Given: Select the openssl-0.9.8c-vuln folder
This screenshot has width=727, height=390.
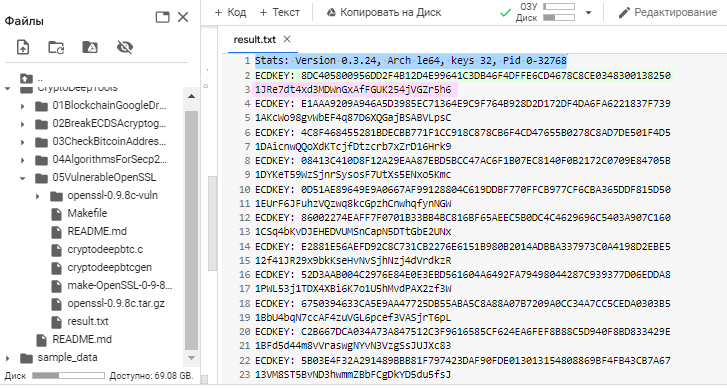Looking at the screenshot, I should (x=104, y=196).
